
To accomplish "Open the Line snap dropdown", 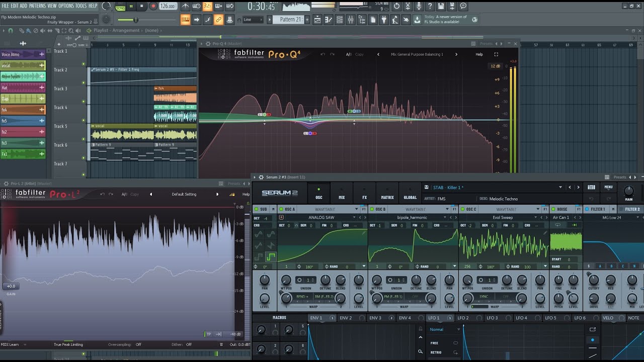I will click(x=253, y=20).
